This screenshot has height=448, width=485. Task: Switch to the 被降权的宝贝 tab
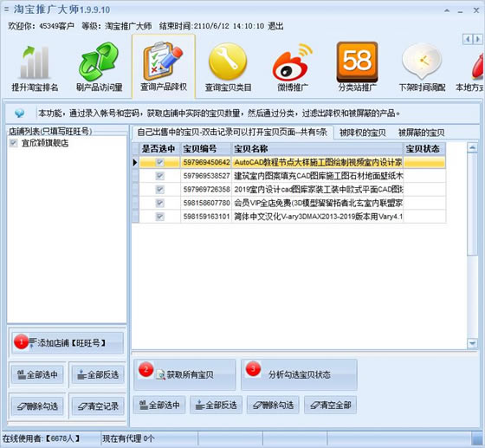click(363, 133)
